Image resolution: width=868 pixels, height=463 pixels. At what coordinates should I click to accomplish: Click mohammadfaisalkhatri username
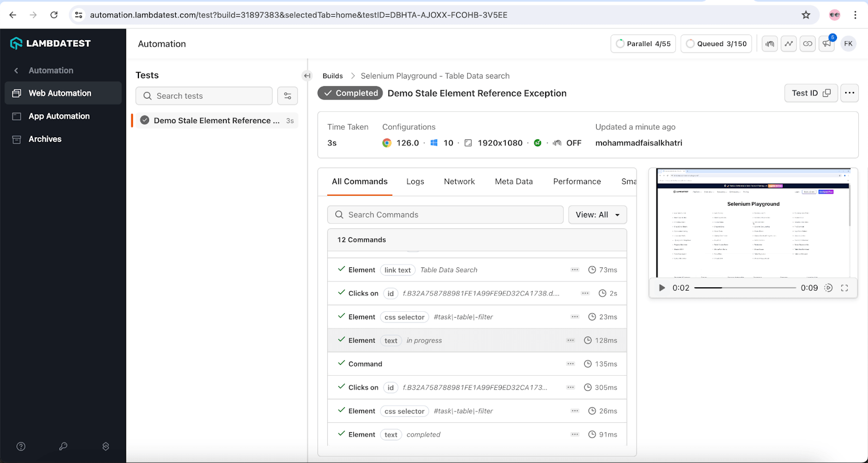coord(639,143)
